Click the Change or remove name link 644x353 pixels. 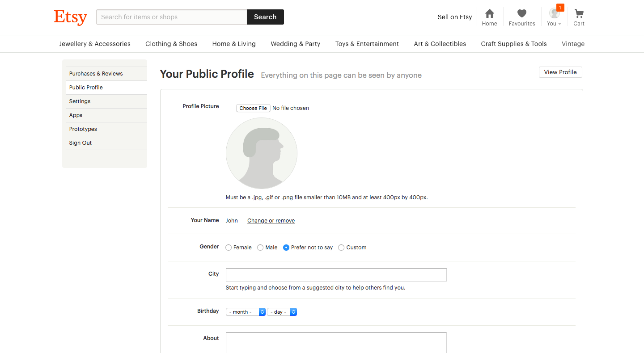pos(271,220)
